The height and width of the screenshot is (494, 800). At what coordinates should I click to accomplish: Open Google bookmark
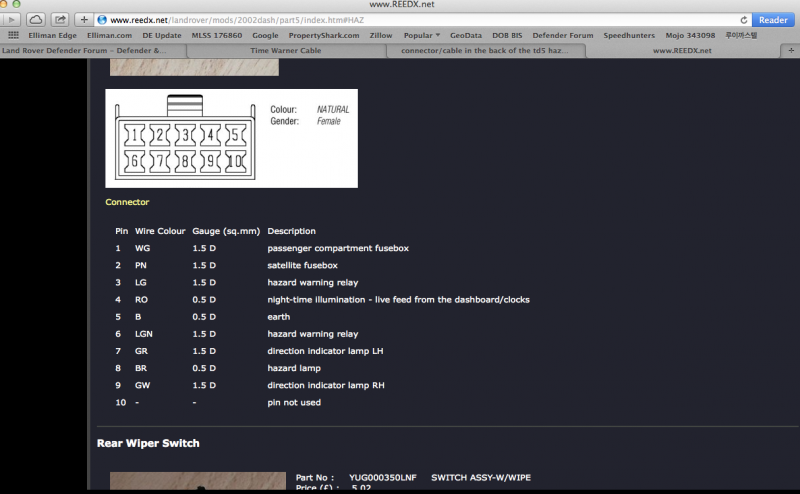click(265, 35)
